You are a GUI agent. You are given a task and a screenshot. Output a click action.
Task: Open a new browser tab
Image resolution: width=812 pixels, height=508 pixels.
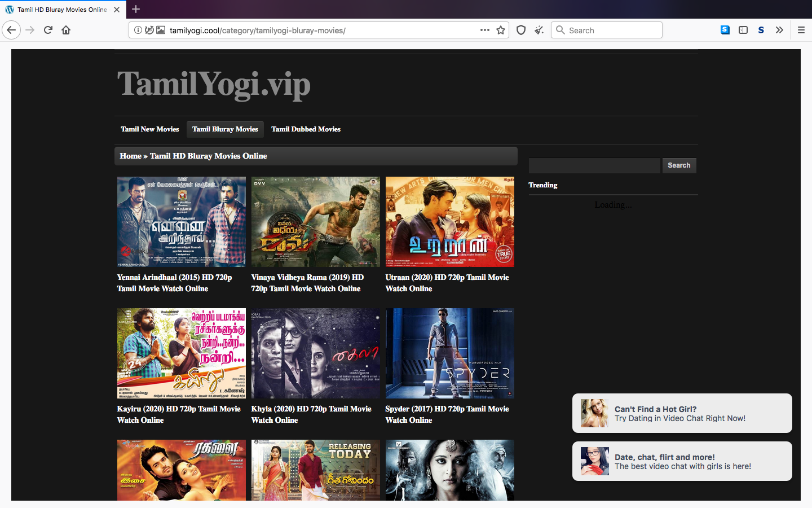pos(136,9)
